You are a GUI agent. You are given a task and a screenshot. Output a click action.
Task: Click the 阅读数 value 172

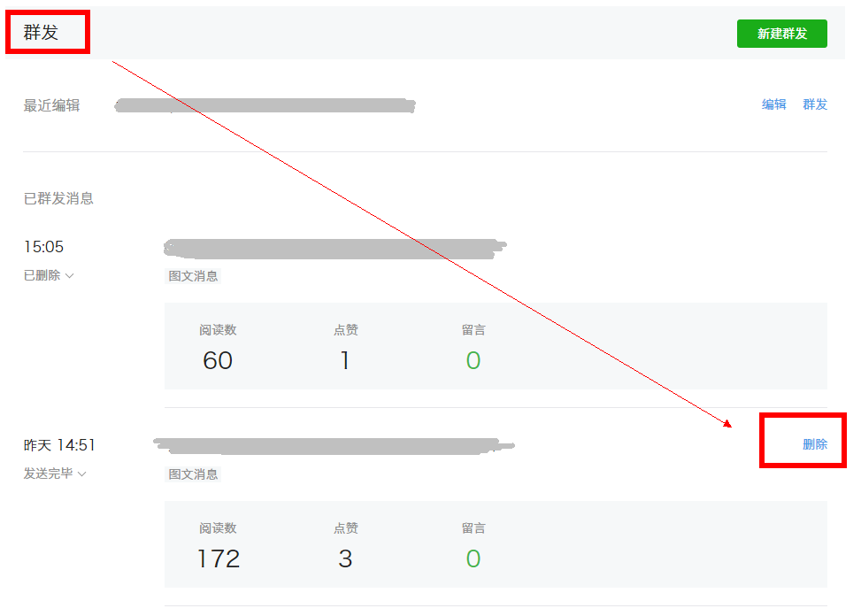pyautogui.click(x=218, y=558)
